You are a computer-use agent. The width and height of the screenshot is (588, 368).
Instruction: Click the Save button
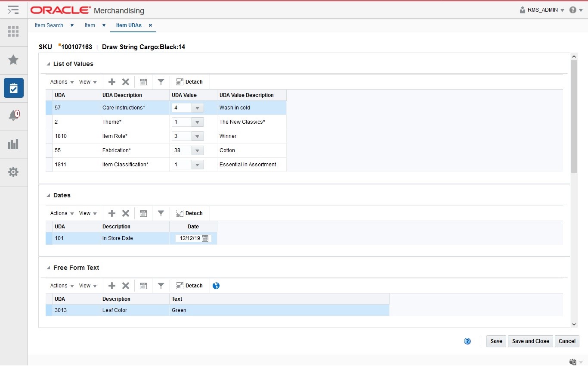(496, 341)
